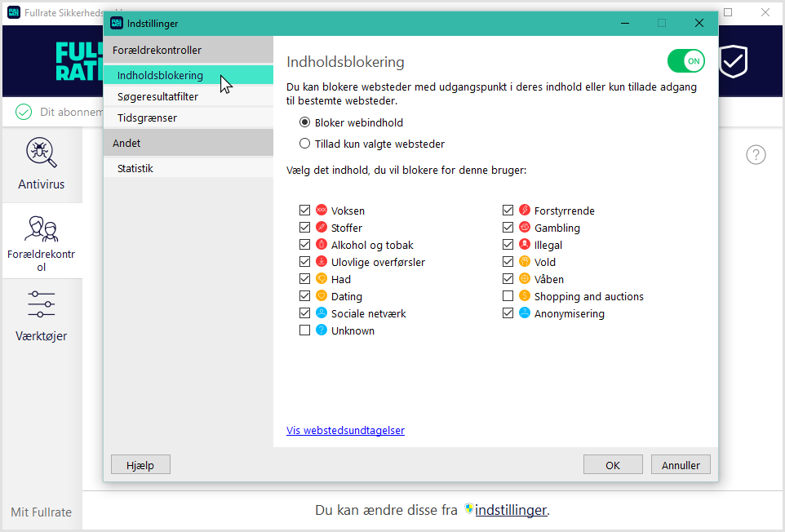The width and height of the screenshot is (785, 532).
Task: Switch to Tidsgrænser in the sidebar
Action: [147, 118]
